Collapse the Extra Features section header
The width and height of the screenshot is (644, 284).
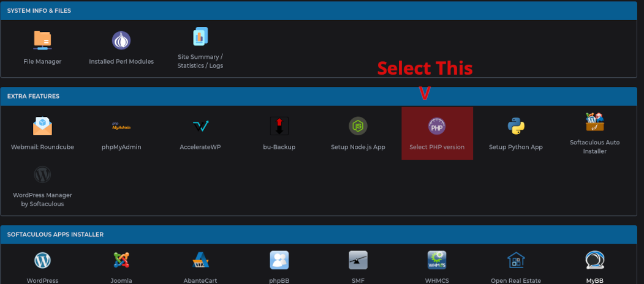[x=319, y=96]
